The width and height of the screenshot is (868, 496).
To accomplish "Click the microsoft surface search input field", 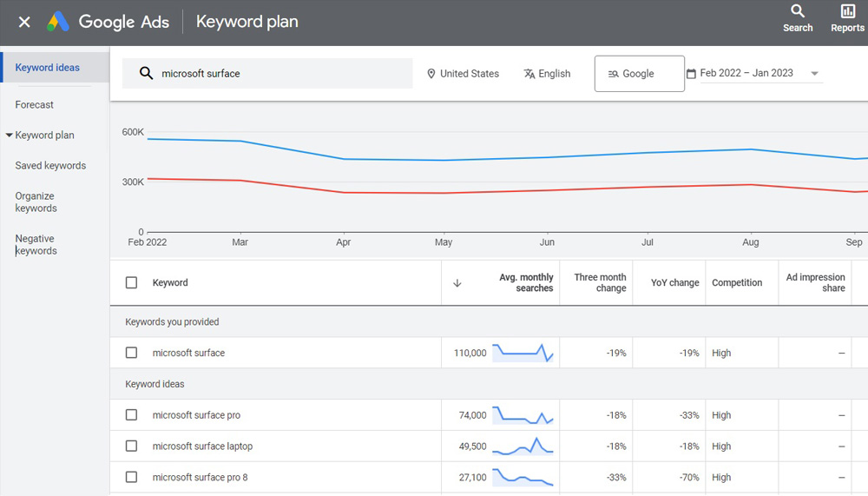I will pos(267,73).
